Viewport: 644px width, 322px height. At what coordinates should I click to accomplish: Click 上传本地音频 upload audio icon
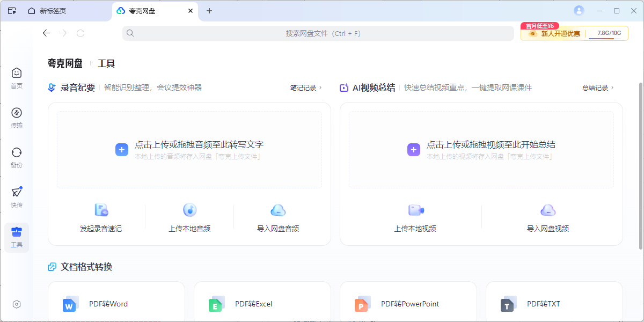coord(189,210)
